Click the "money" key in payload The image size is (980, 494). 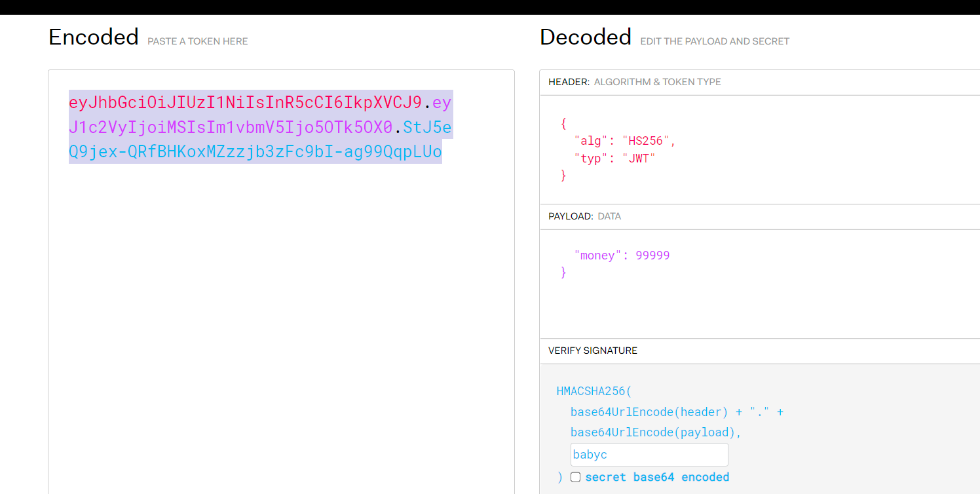click(597, 256)
